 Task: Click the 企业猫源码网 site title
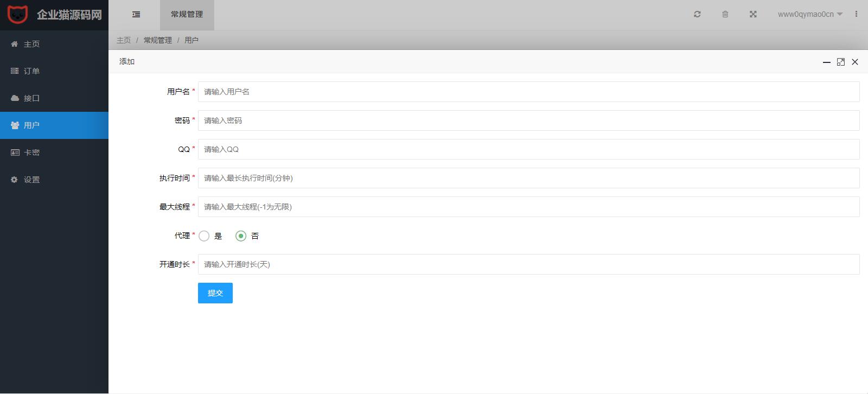[x=69, y=15]
